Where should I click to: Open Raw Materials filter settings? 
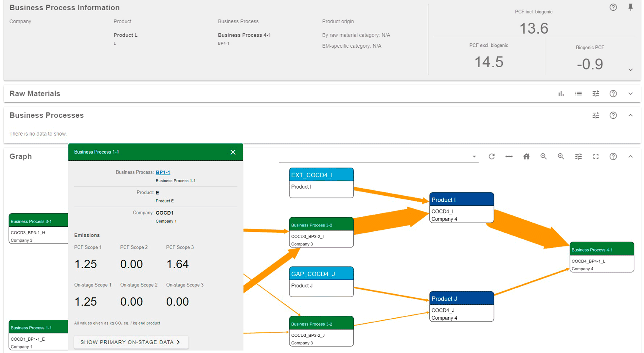596,94
